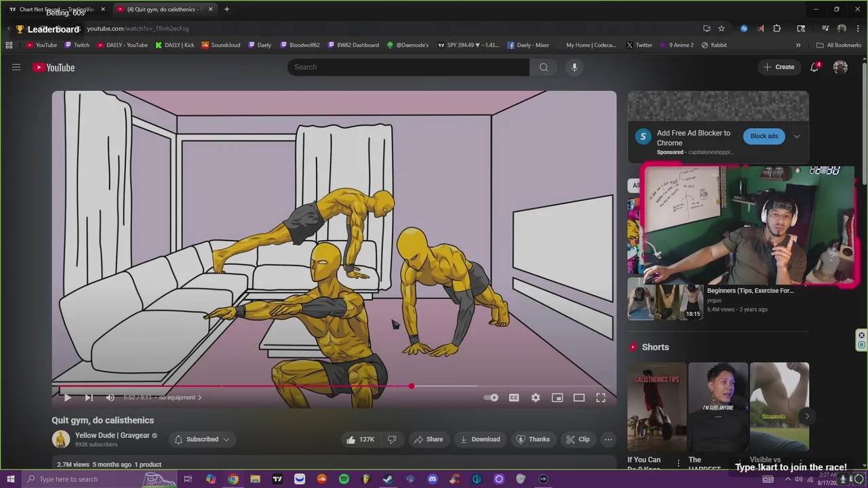Viewport: 868px width, 488px height.
Task: Open the Create button
Action: click(778, 67)
